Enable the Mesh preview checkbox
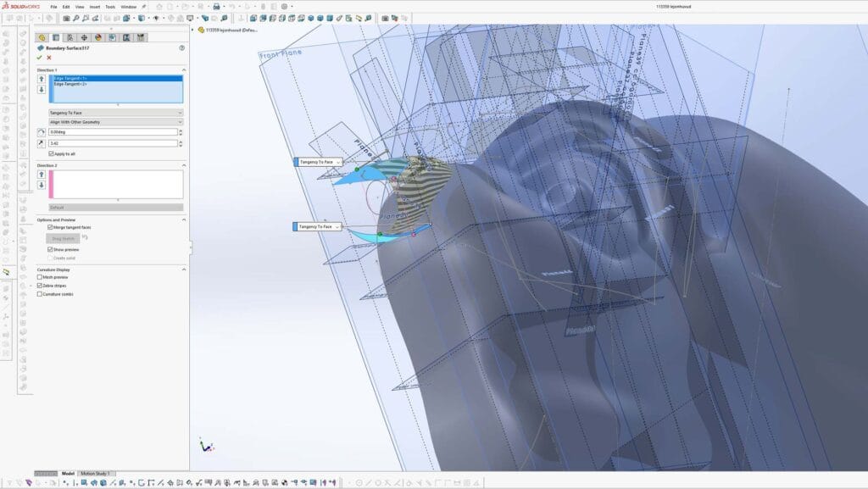The height and width of the screenshot is (489, 868). (40, 277)
